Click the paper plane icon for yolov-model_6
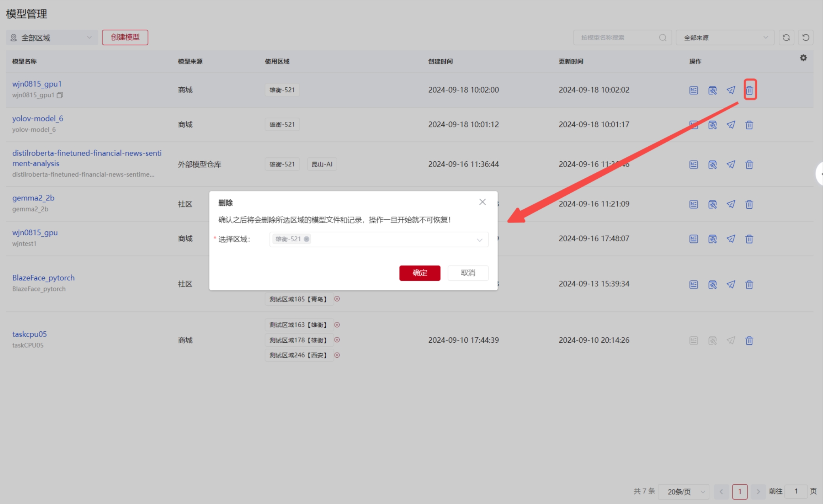823x504 pixels. 731,125
